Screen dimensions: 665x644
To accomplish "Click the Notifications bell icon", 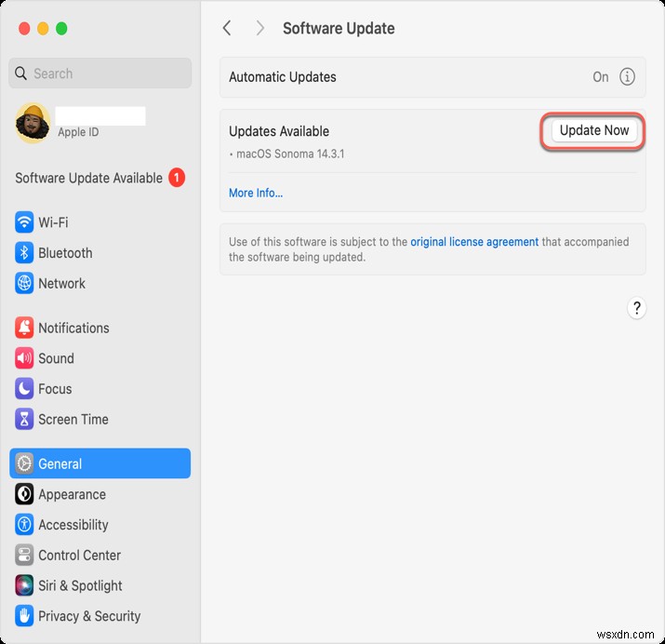I will coord(24,328).
